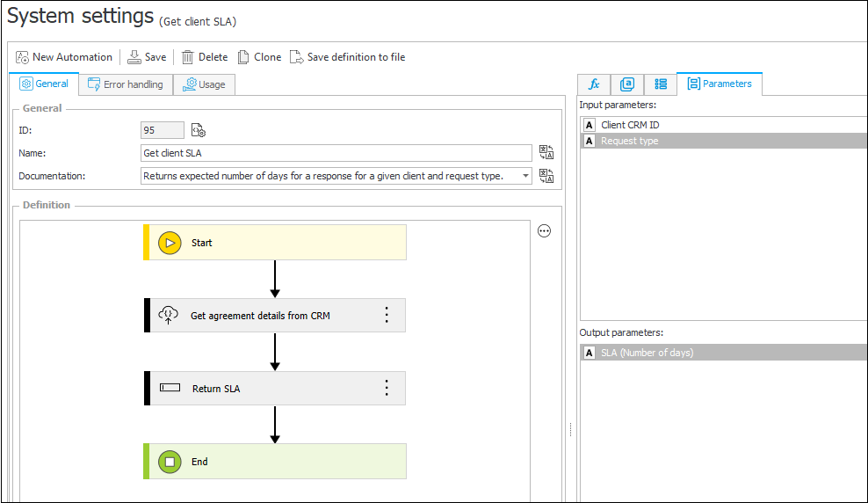Select the End step
This screenshot has height=503, width=868.
275,462
